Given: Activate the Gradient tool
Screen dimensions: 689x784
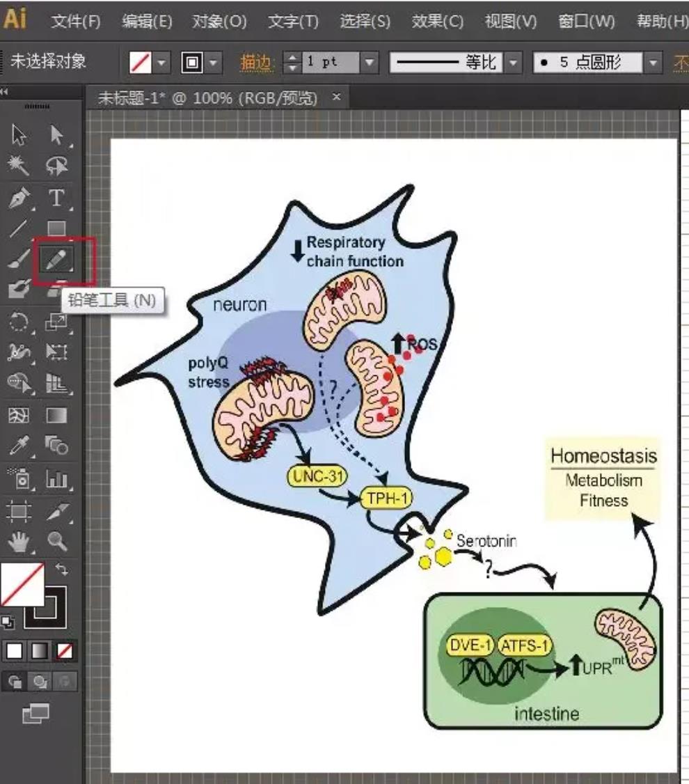Looking at the screenshot, I should pyautogui.click(x=56, y=414).
